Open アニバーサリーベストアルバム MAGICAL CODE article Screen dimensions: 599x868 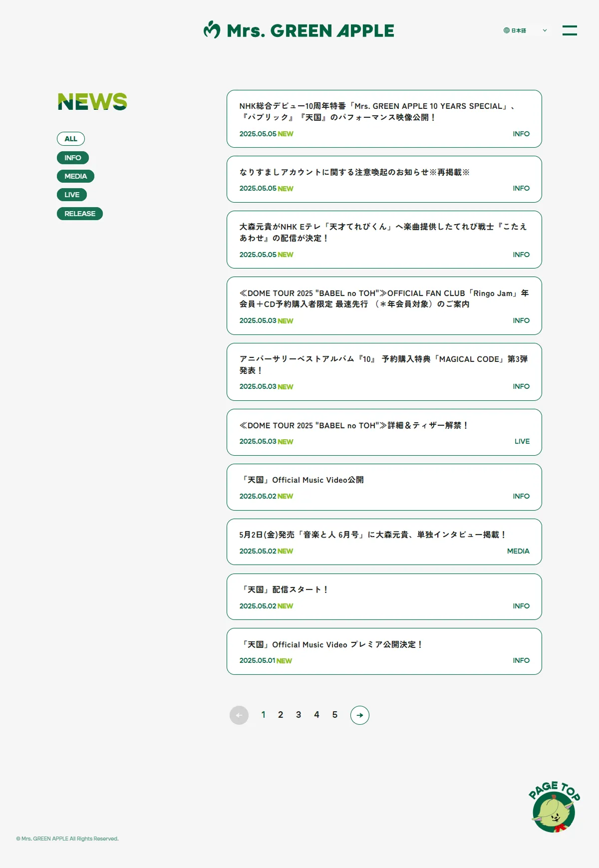pos(384,372)
